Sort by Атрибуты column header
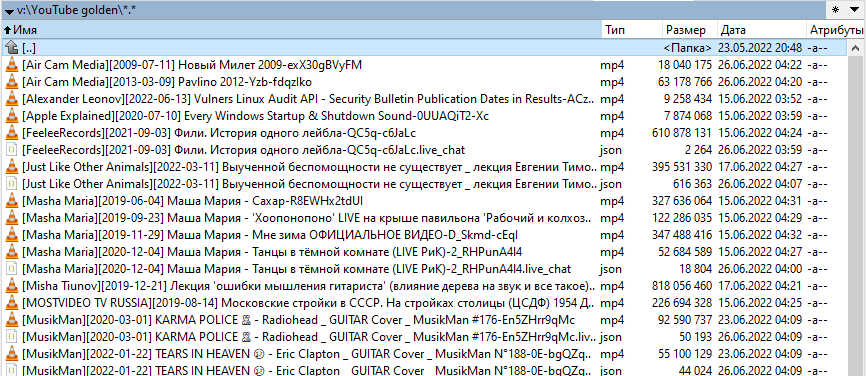Image resolution: width=866 pixels, height=376 pixels. pyautogui.click(x=836, y=30)
